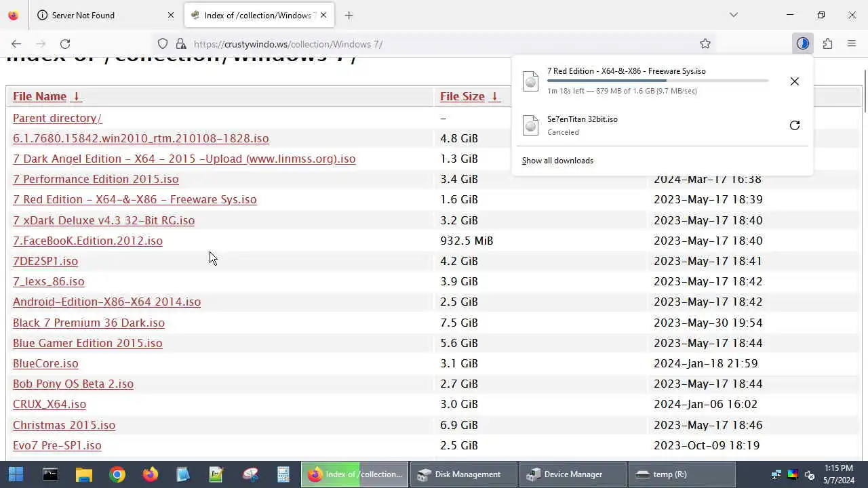Open Firefox View pinned icon
868x488 pixels.
point(14,15)
